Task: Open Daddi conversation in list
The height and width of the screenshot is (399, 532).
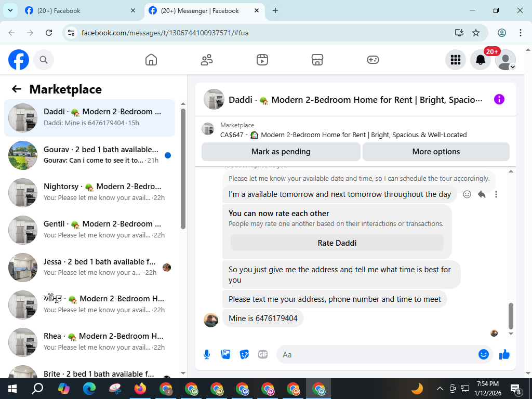Action: tap(89, 118)
